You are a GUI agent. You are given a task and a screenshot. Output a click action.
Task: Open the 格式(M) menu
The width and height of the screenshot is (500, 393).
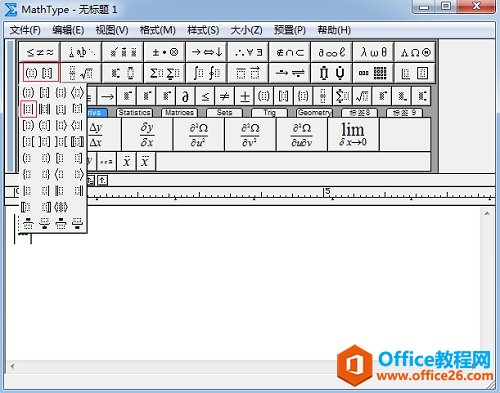pos(158,30)
